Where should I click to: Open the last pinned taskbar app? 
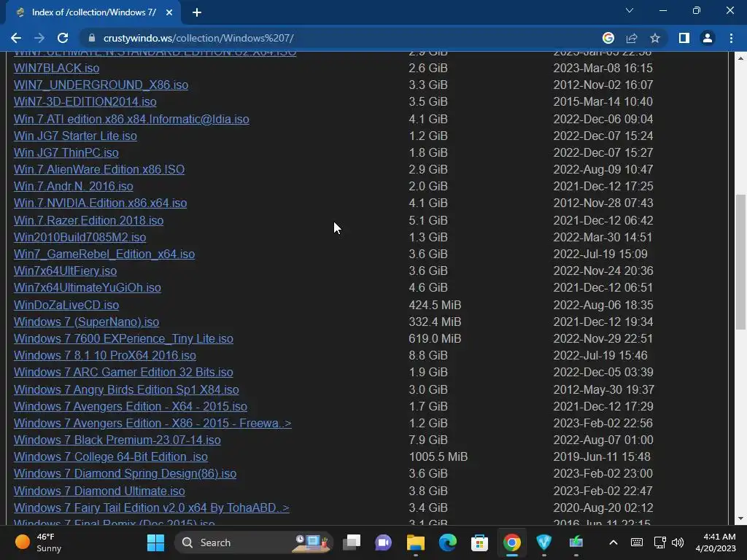(576, 542)
